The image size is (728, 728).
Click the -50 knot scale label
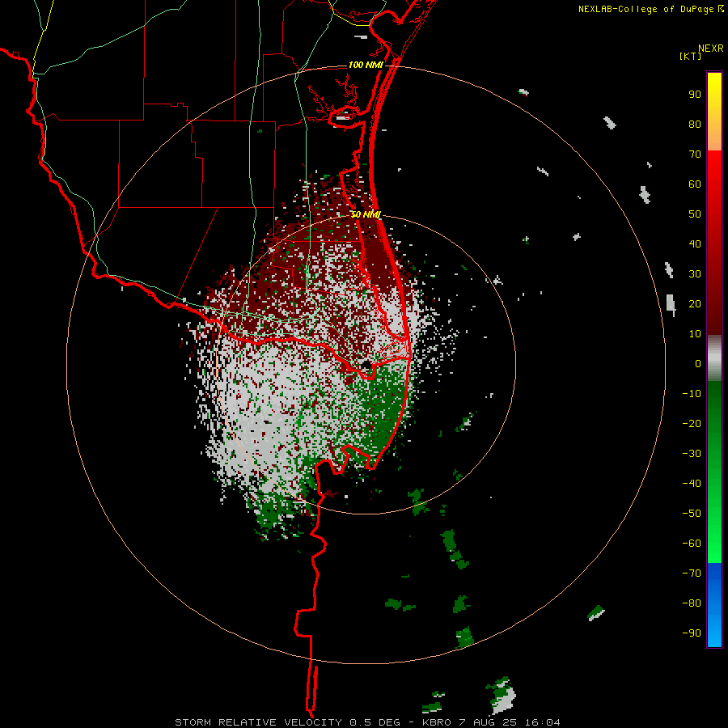point(692,513)
